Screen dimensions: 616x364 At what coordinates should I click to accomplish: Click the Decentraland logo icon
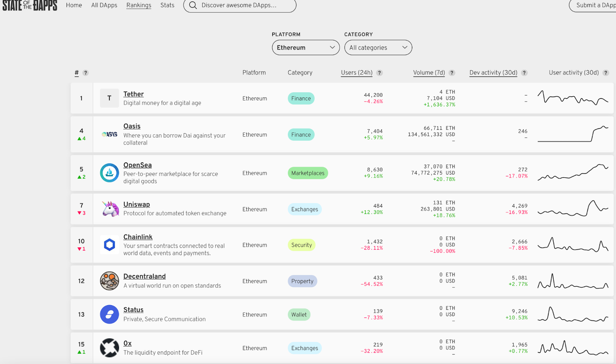109,281
